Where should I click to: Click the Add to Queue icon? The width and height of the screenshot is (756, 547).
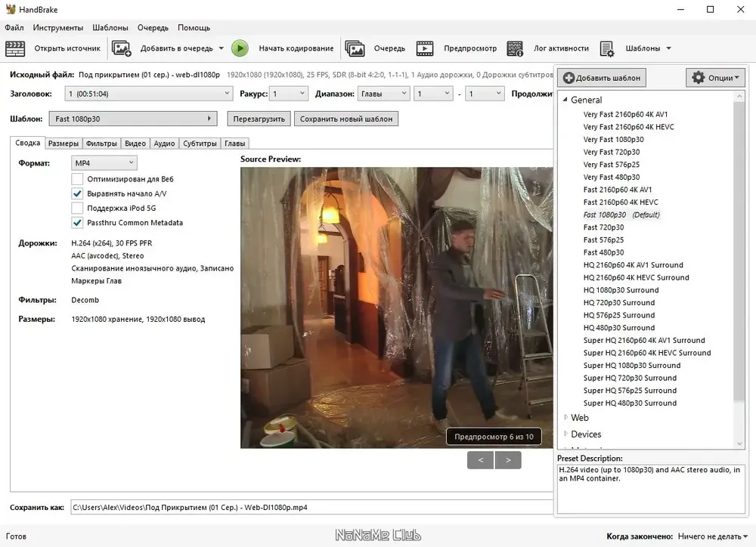[x=122, y=48]
